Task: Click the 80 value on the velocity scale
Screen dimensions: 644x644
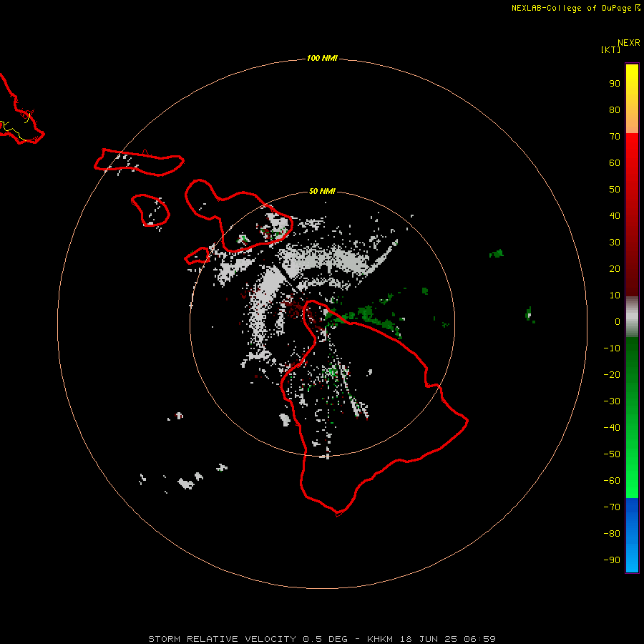Action: coord(615,109)
